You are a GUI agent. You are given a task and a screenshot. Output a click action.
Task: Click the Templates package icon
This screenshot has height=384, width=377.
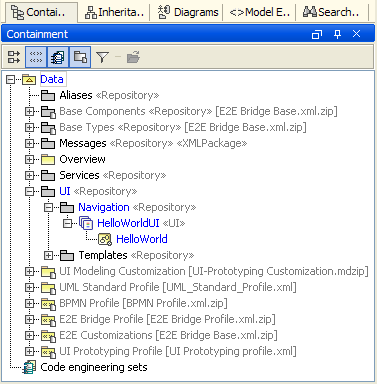(67, 256)
